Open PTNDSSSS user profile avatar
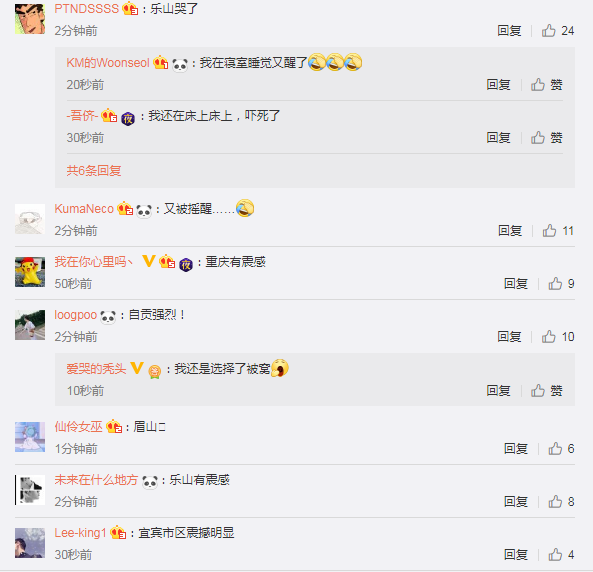593x572 pixels. [30, 19]
